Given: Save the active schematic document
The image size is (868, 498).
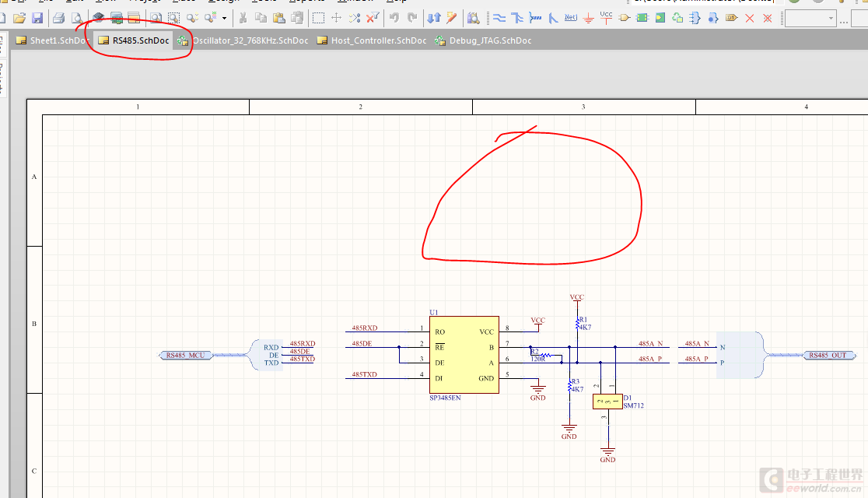Looking at the screenshot, I should point(37,18).
